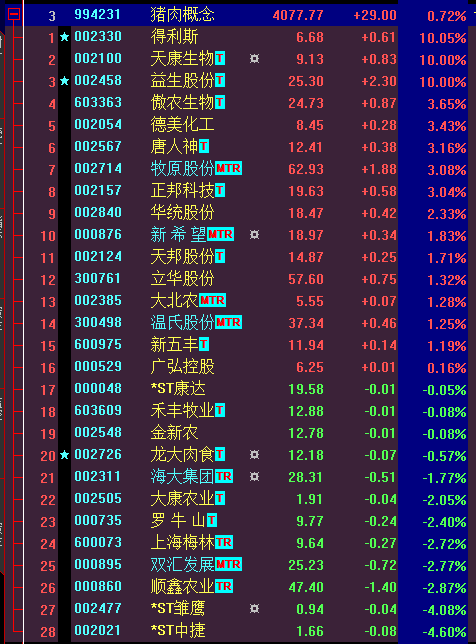Click the -4.60% change of *ST中捷

[x=444, y=631]
